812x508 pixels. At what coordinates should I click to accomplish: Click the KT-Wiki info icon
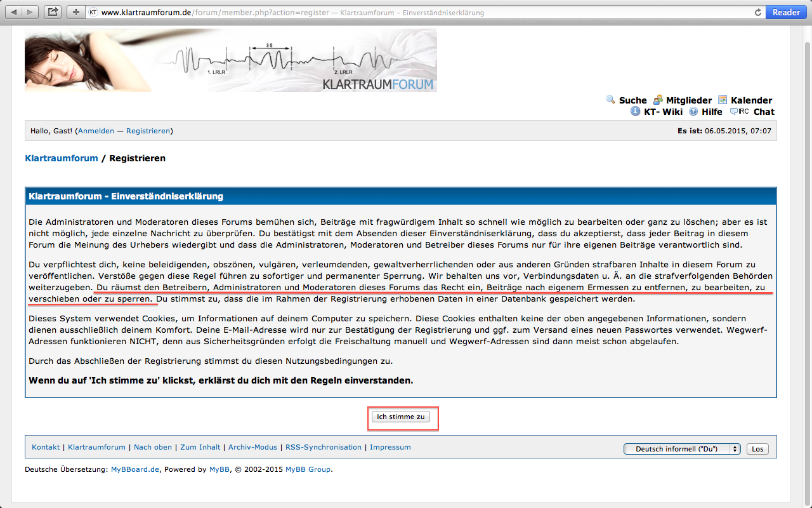(x=635, y=111)
